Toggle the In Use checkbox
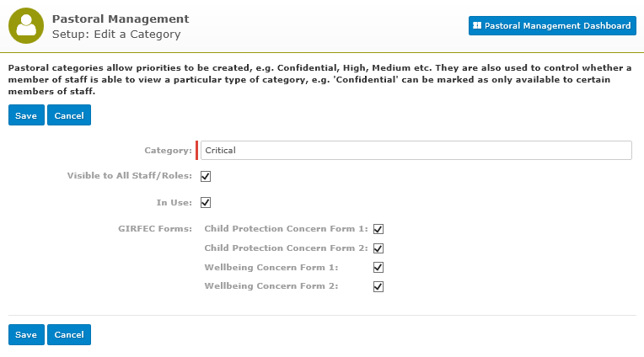 tap(206, 203)
